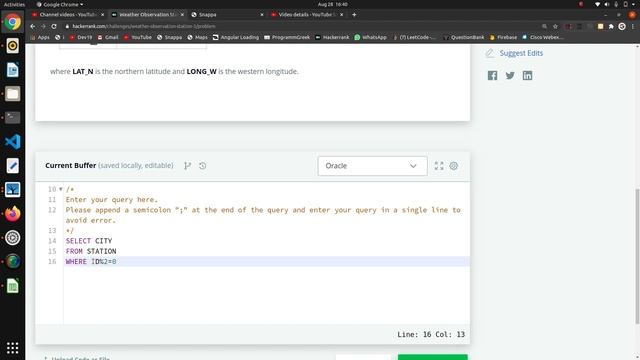640x360 pixels.
Task: Open the editor version branch icon
Action: click(x=187, y=166)
